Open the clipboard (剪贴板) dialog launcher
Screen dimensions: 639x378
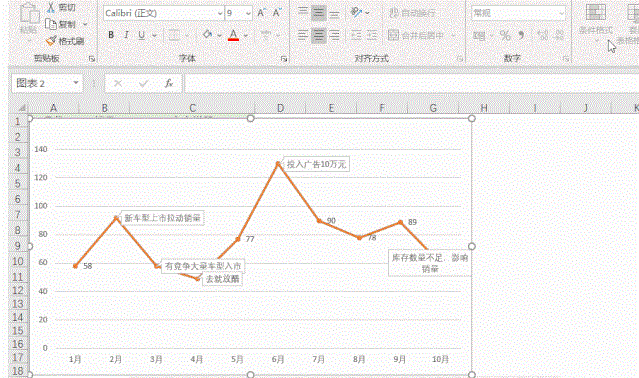click(92, 59)
